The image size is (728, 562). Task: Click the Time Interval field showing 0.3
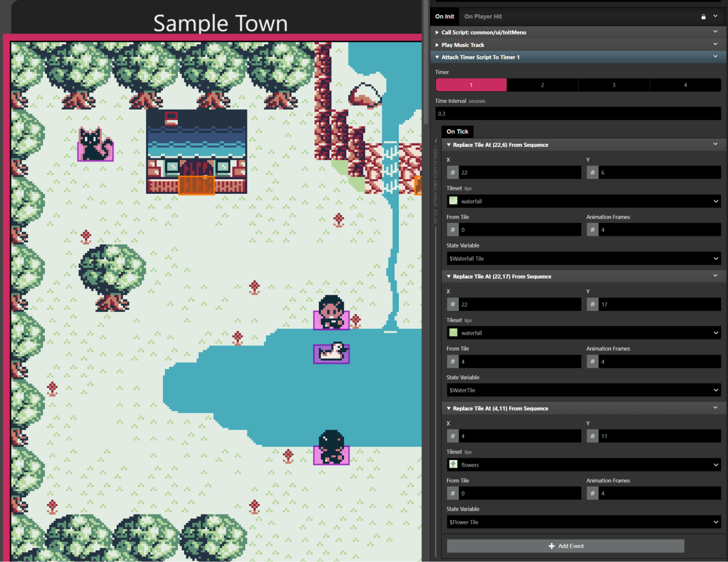(x=578, y=114)
